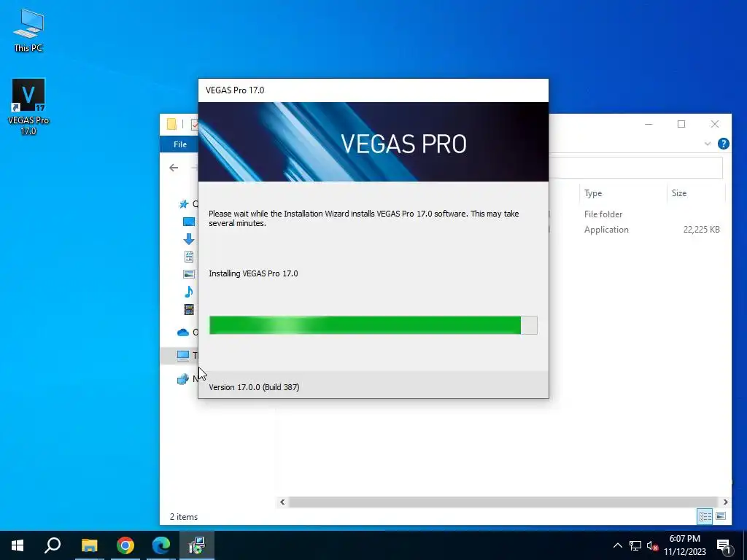Screen dimensions: 747x560
Task: Click the installer green progress bar
Action: [373, 325]
